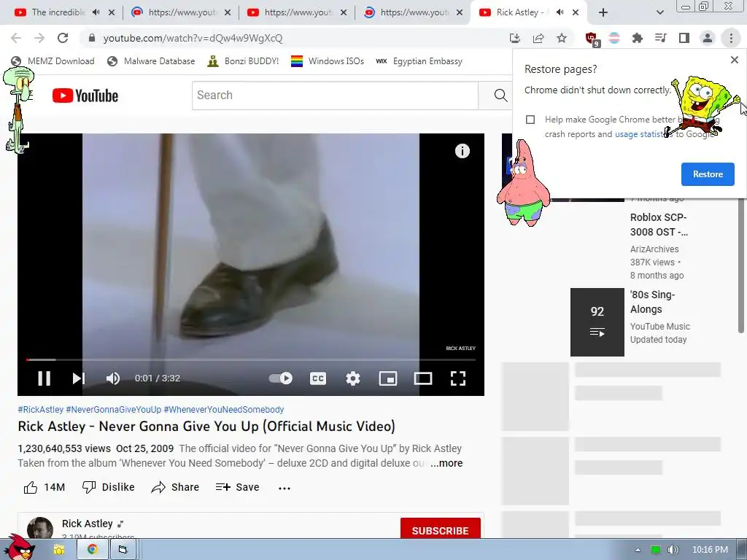Enter full screen mode
This screenshot has width=747, height=560.
pyautogui.click(x=458, y=378)
